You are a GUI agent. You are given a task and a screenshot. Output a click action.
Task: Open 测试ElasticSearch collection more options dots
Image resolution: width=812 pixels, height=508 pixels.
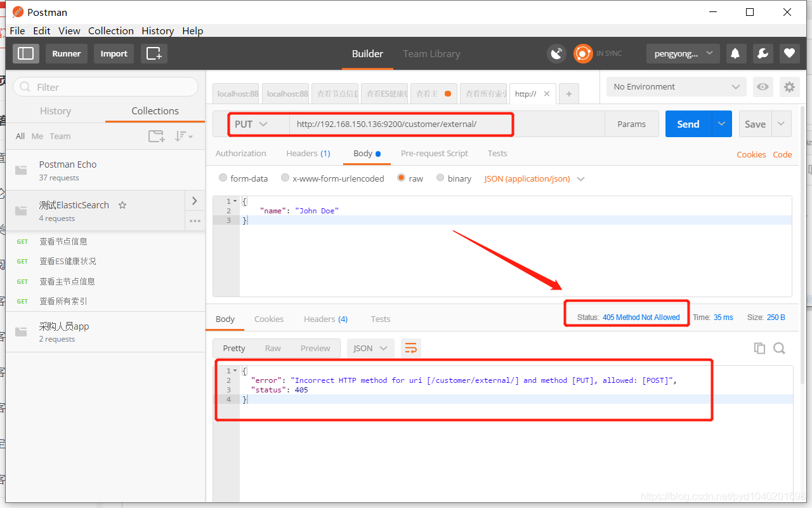pyautogui.click(x=195, y=221)
